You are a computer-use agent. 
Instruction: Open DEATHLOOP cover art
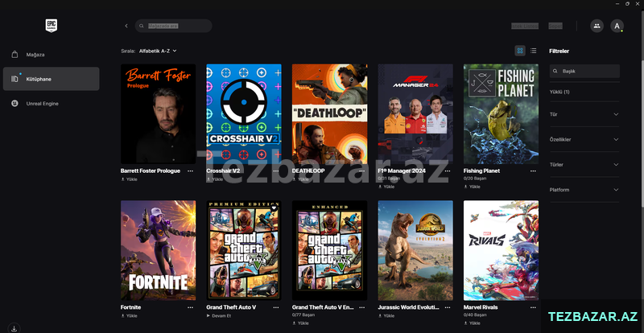coord(330,113)
